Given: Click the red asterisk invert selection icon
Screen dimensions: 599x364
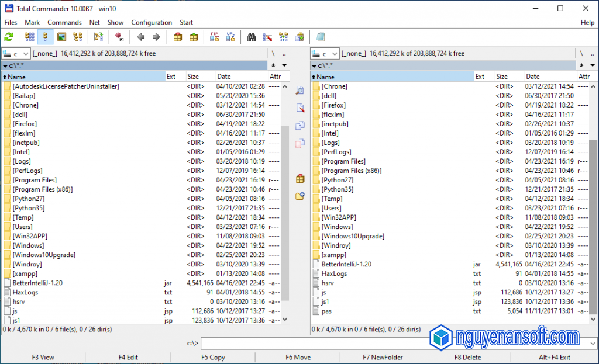Looking at the screenshot, I should (119, 37).
